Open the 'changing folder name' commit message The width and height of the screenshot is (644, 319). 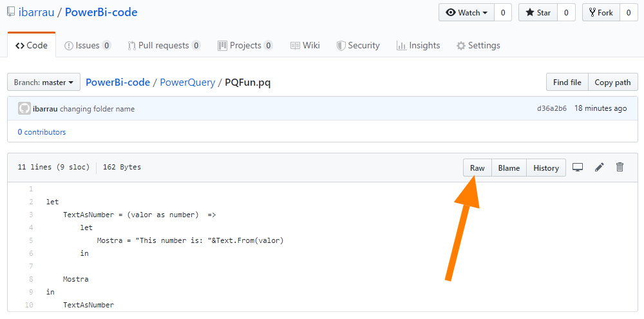pos(97,109)
